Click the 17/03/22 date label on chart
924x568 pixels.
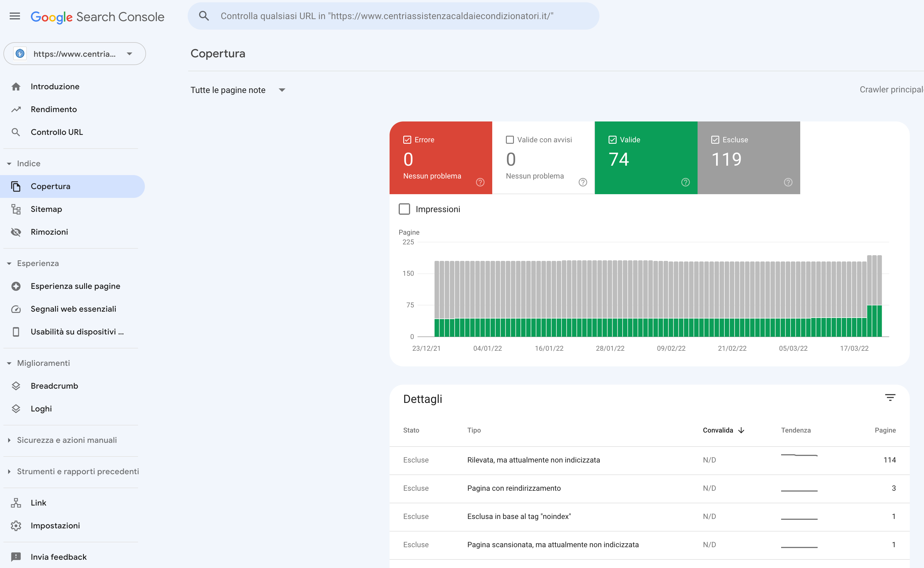click(854, 348)
